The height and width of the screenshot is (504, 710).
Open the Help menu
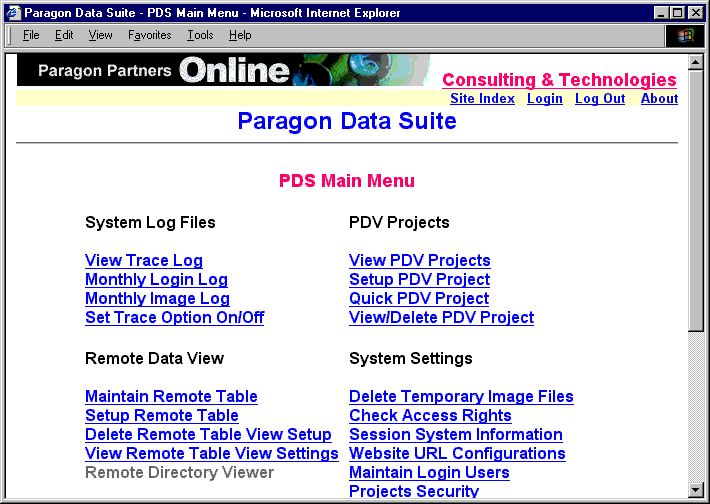pos(240,35)
